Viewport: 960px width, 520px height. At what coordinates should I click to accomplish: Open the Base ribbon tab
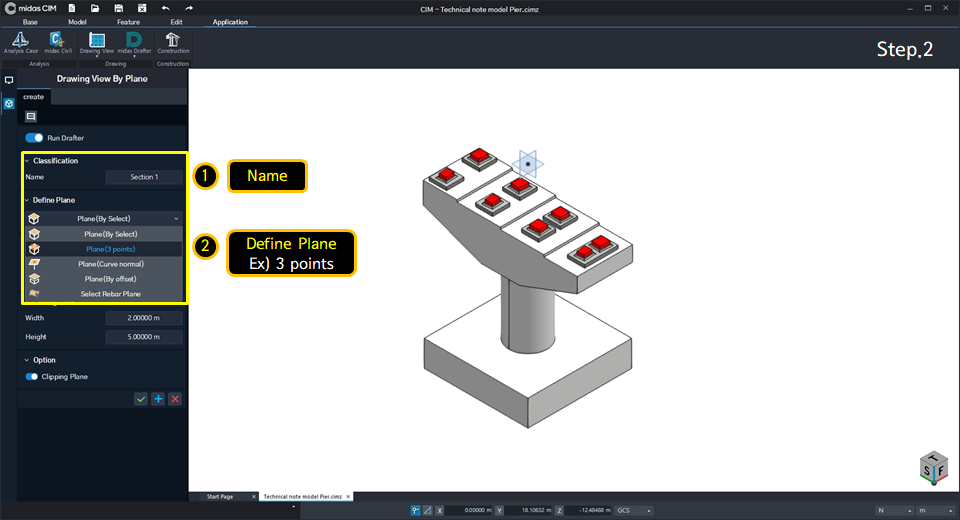pos(30,22)
